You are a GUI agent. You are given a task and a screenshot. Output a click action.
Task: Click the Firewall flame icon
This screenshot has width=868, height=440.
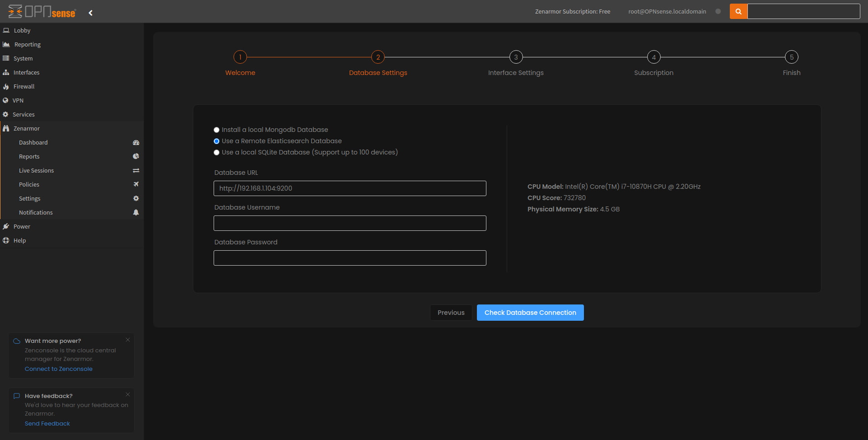click(x=6, y=86)
